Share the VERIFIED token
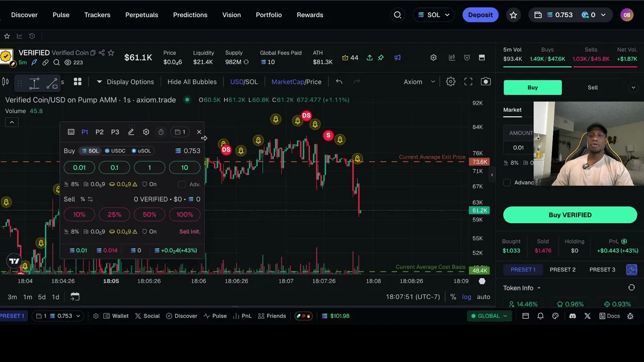This screenshot has width=644, height=362. [102, 53]
